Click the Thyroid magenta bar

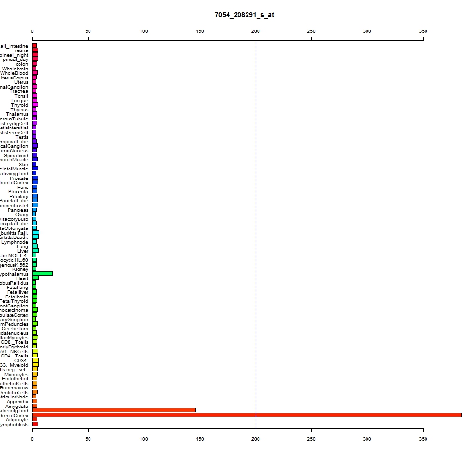coord(35,105)
